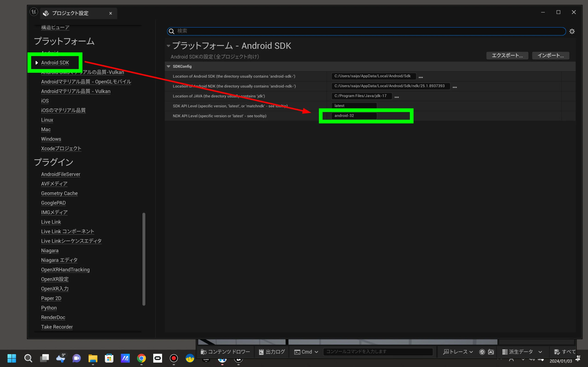Collapse the プラットフォーム - Android SDK header
The width and height of the screenshot is (588, 367).
[x=168, y=46]
